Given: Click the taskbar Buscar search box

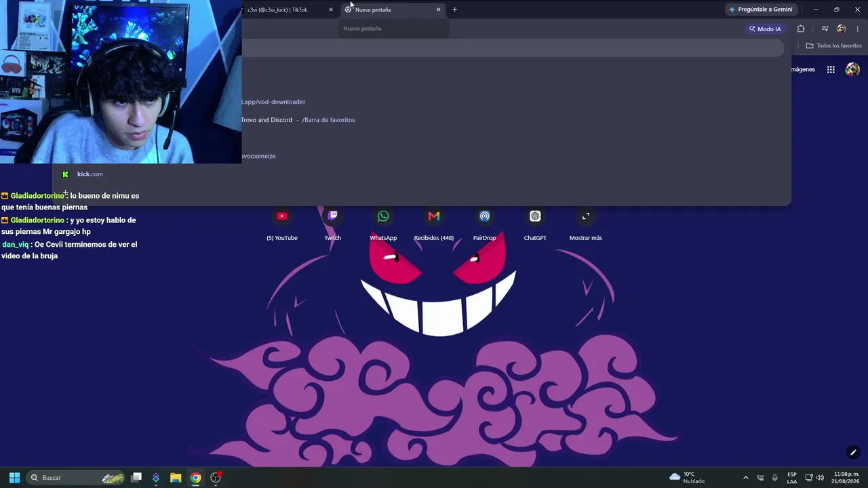Looking at the screenshot, I should (x=76, y=478).
